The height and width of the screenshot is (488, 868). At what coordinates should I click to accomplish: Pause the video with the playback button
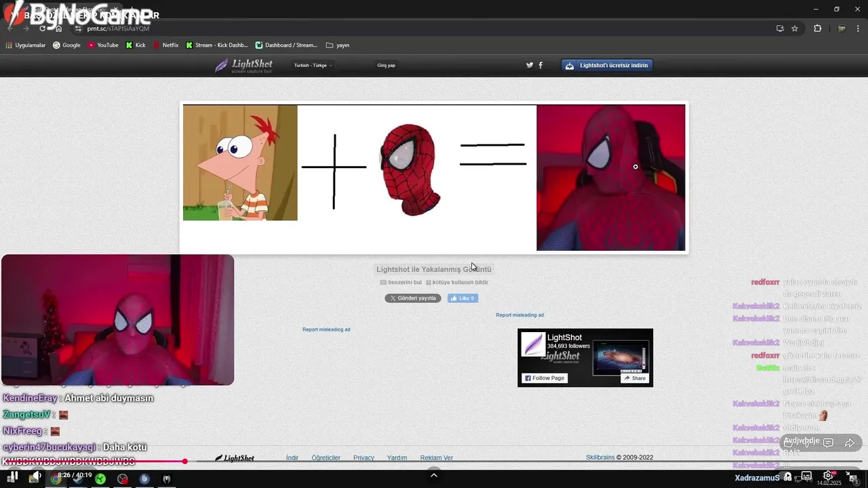13,476
